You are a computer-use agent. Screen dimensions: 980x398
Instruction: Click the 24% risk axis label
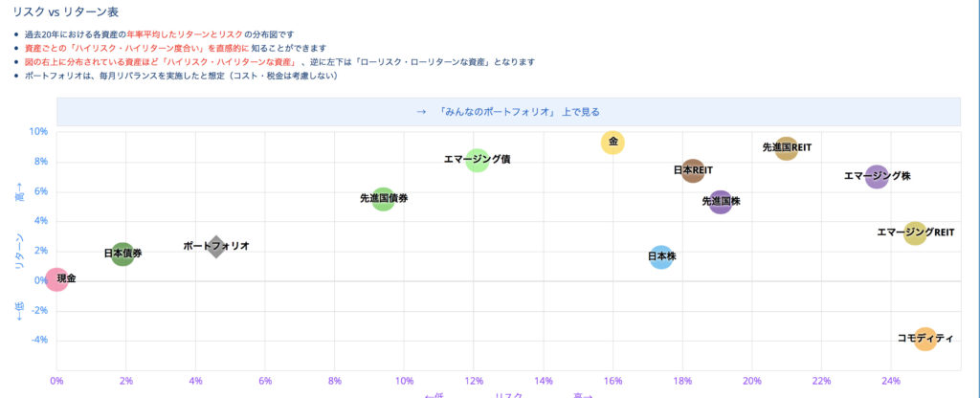[x=891, y=381]
